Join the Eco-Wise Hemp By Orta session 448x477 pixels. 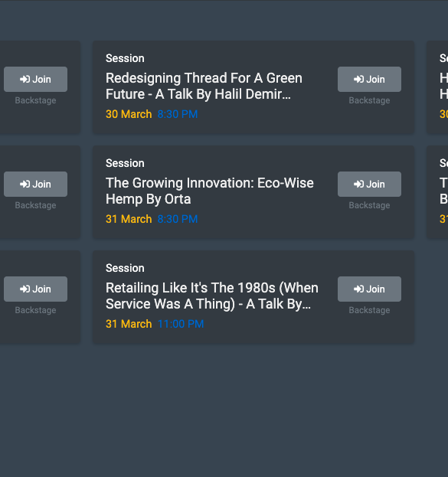(x=369, y=184)
